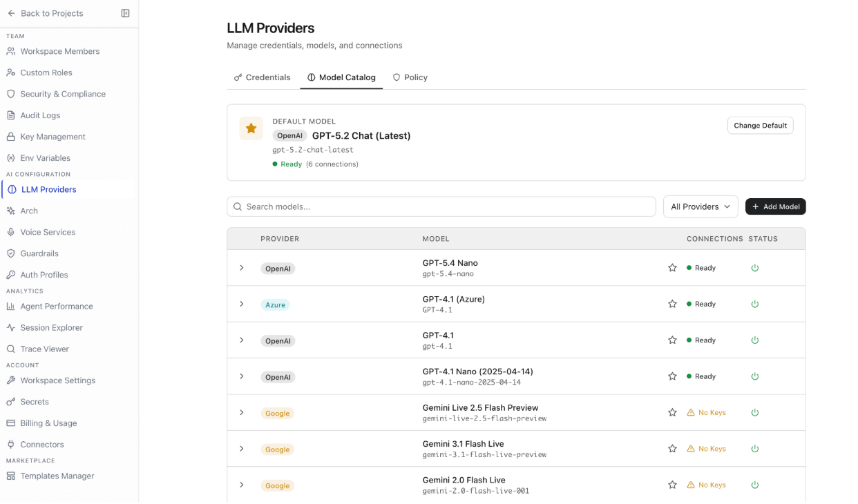
Task: Click the Trace Viewer magnifier icon
Action: click(11, 349)
